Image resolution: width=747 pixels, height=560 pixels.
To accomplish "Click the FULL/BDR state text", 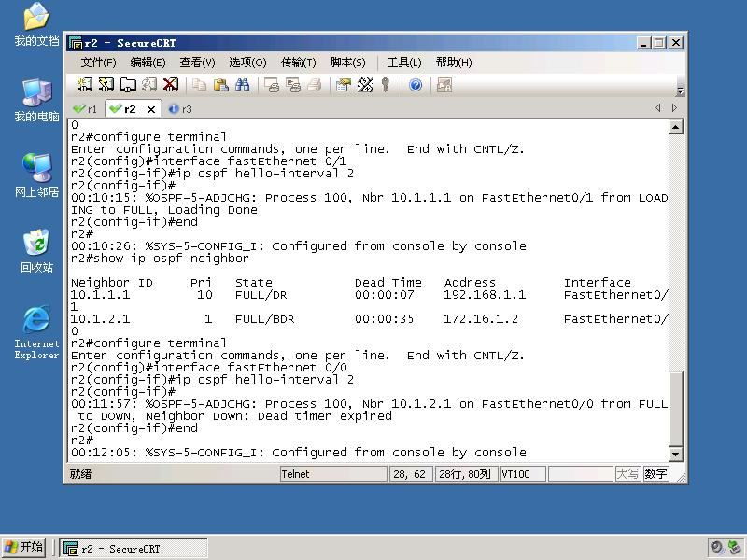I will pos(264,319).
